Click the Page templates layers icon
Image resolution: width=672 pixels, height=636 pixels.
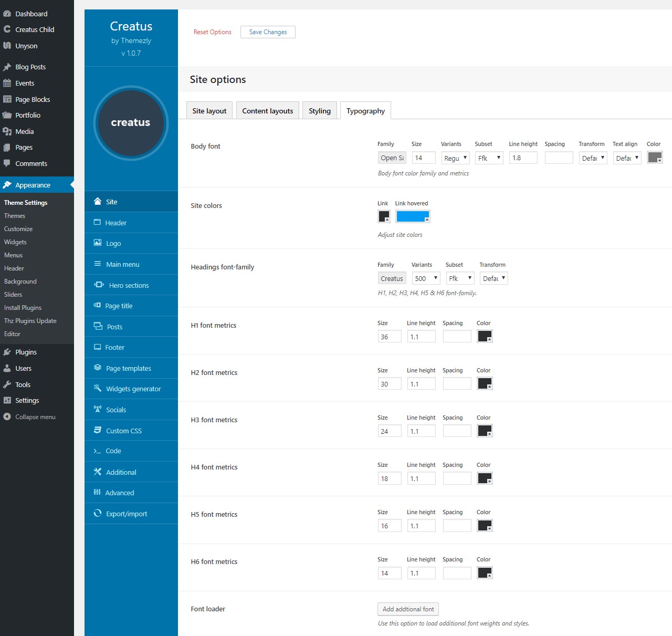point(98,368)
